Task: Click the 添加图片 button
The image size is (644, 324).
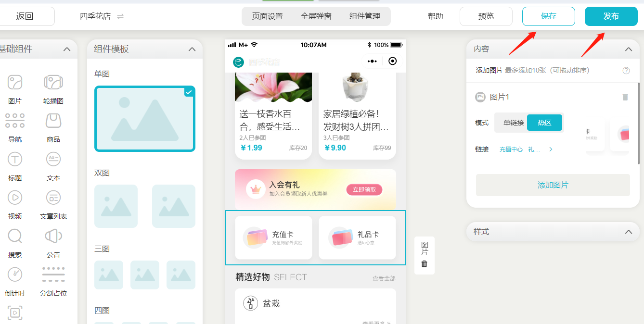Action: [x=553, y=185]
